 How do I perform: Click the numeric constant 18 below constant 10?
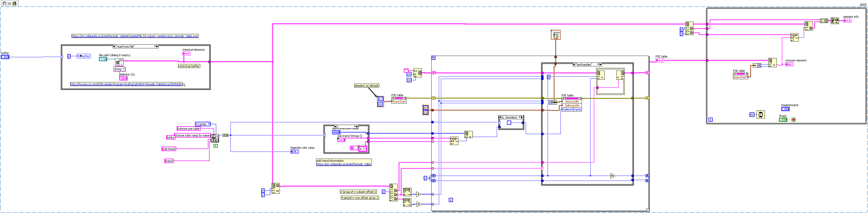pyautogui.click(x=409, y=80)
